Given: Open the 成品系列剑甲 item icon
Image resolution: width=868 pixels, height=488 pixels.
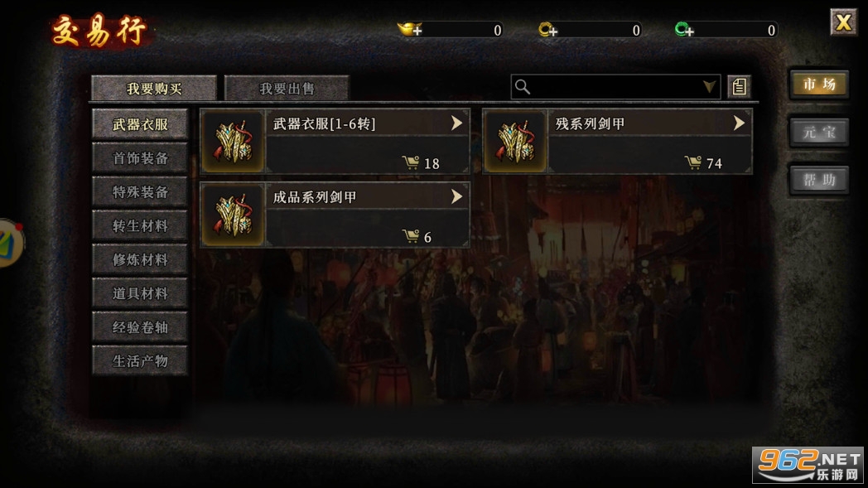Looking at the screenshot, I should (233, 215).
